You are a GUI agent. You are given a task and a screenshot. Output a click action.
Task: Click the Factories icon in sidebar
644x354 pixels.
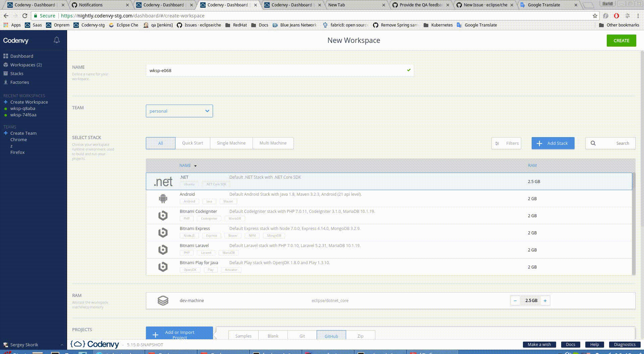click(x=6, y=82)
